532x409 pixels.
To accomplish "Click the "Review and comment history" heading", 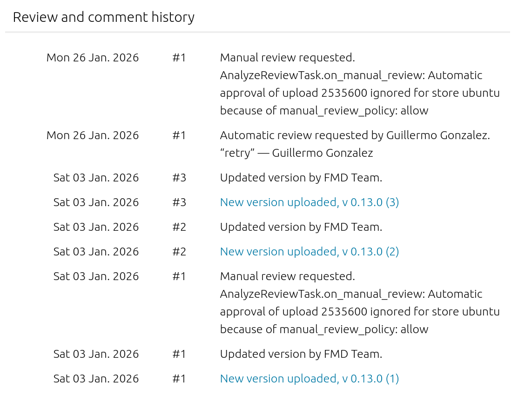I will pos(104,17).
